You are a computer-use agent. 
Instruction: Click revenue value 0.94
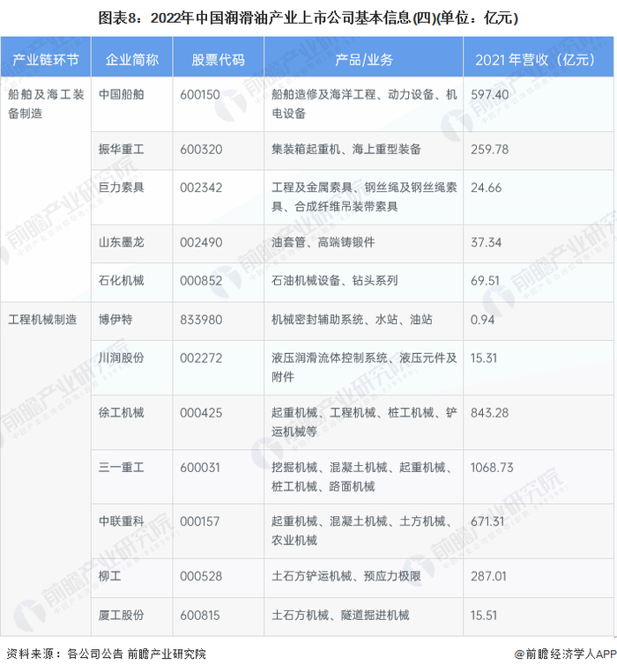click(482, 320)
